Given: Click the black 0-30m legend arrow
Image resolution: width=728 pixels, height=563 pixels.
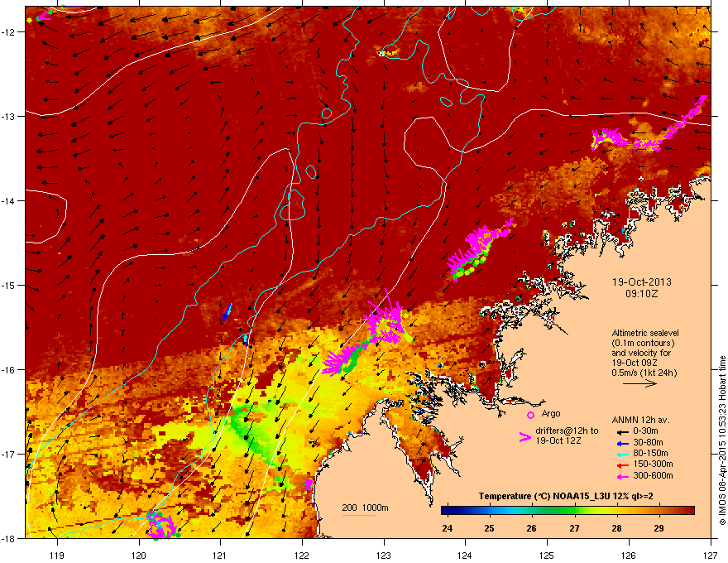Looking at the screenshot, I should (x=622, y=431).
